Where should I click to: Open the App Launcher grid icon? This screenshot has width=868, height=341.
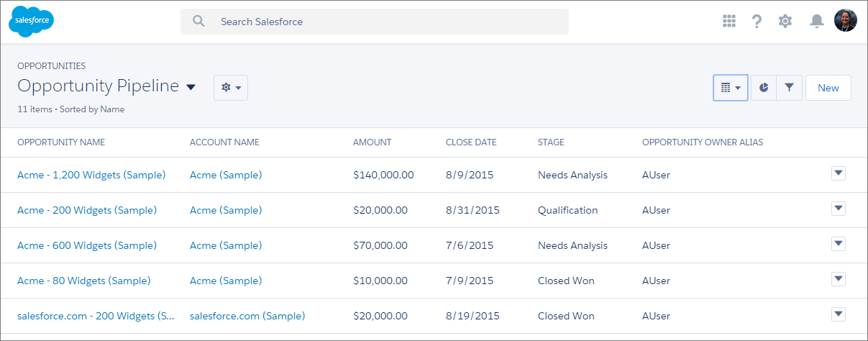[729, 22]
